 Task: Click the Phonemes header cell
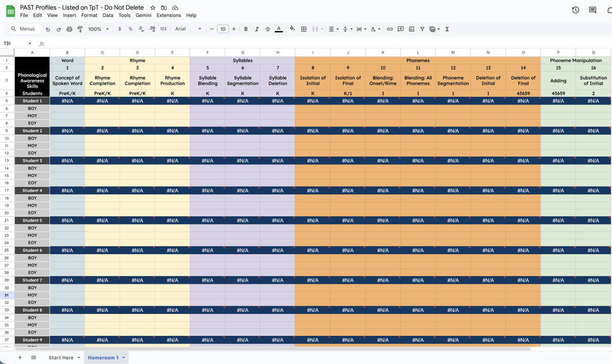click(x=418, y=61)
